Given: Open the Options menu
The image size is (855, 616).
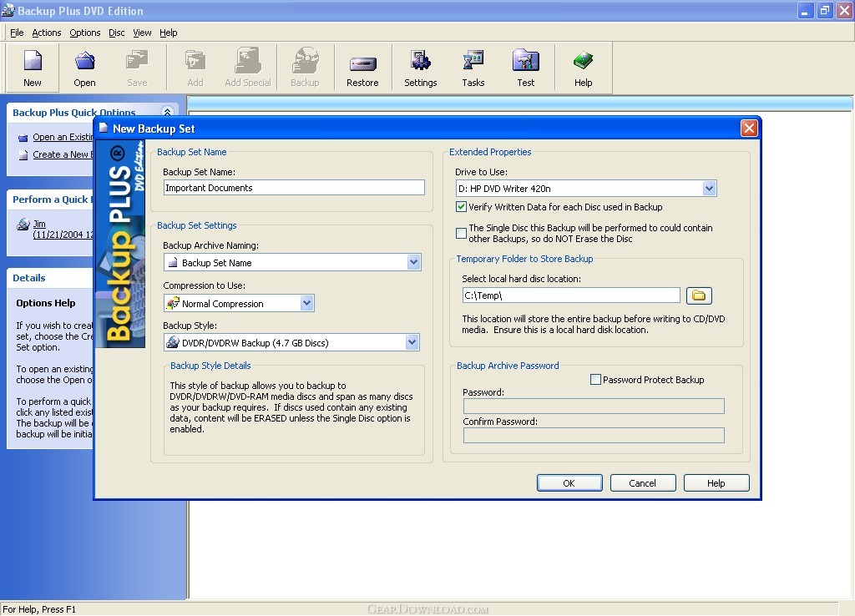Looking at the screenshot, I should pyautogui.click(x=84, y=33).
